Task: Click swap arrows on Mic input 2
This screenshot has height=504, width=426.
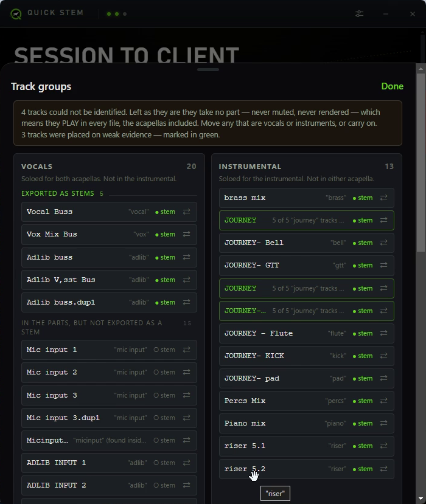Action: pyautogui.click(x=187, y=372)
